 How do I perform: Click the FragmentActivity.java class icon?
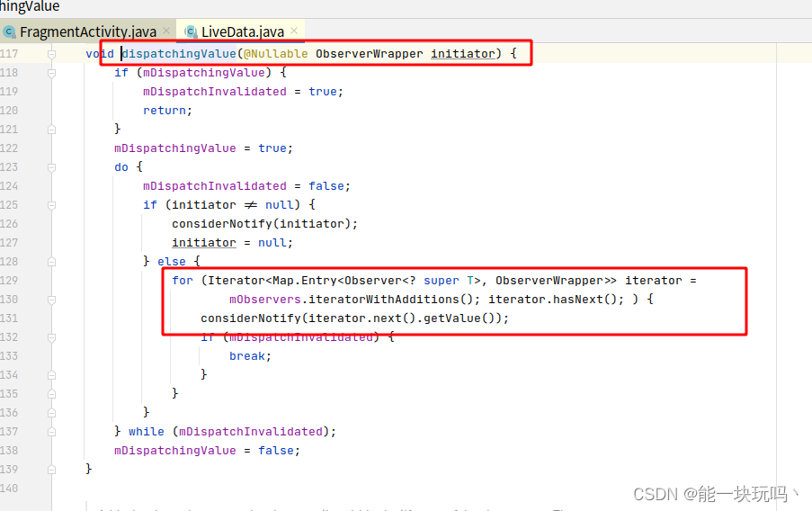tap(9, 32)
